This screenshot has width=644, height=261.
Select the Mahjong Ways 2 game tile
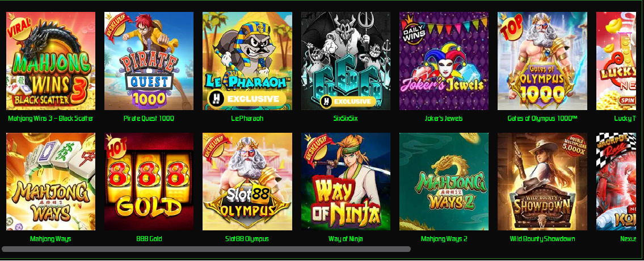[444, 181]
